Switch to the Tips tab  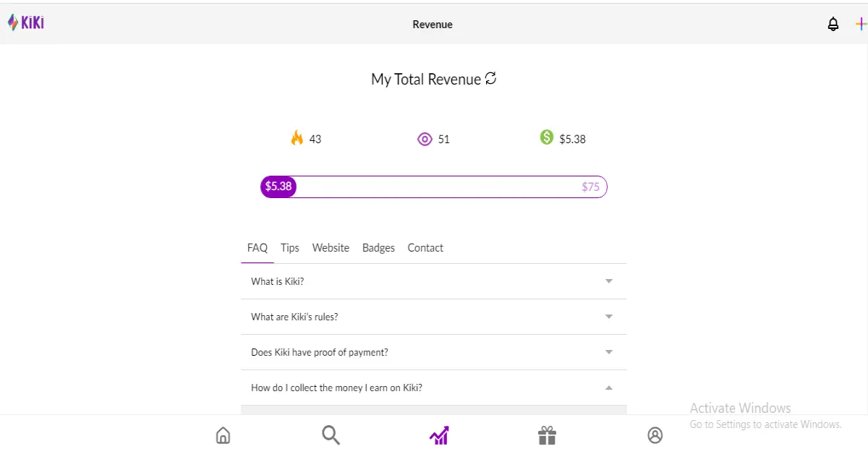(x=290, y=248)
